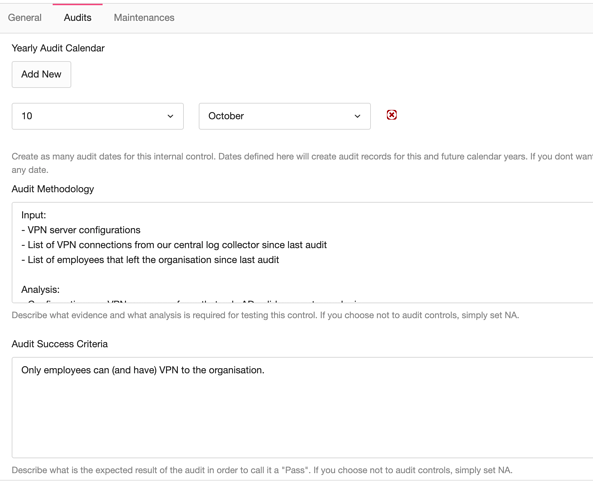Remove the 10 October audit date
This screenshot has width=593, height=500.
[x=391, y=115]
